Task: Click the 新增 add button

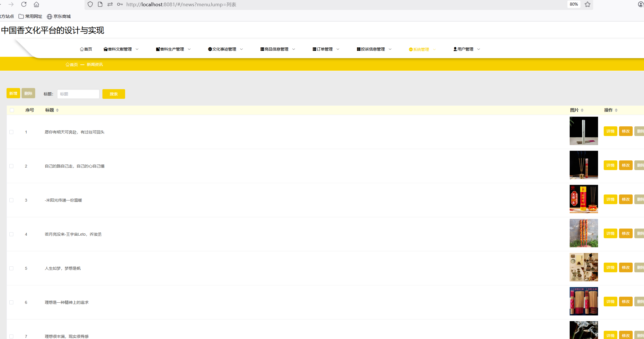Action: click(x=13, y=93)
